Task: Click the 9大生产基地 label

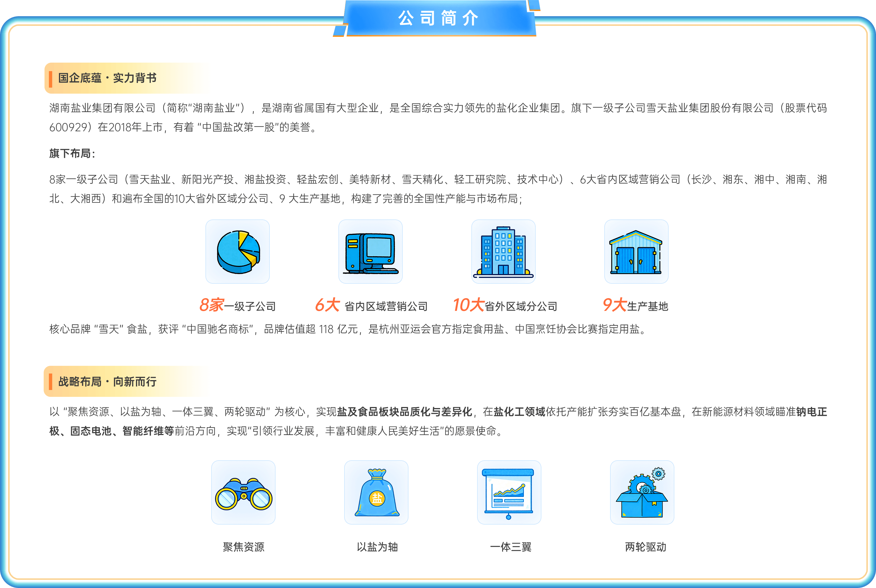Action: [x=635, y=305]
